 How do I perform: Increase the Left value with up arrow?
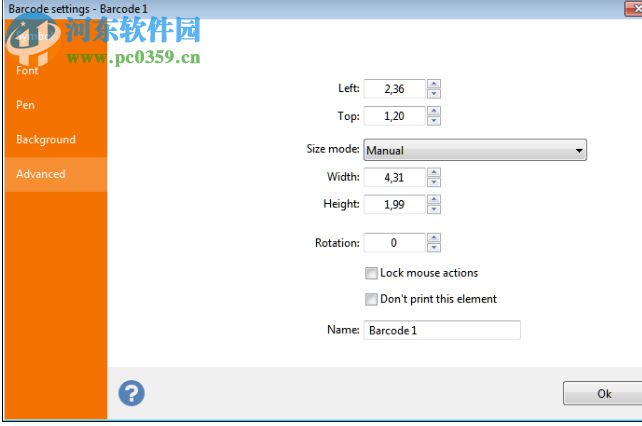coord(434,84)
